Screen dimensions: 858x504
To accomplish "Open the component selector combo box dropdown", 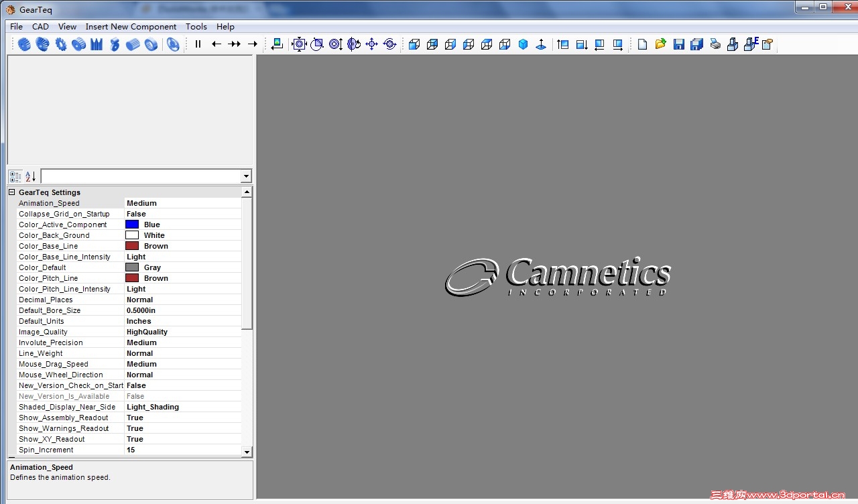I will point(246,176).
